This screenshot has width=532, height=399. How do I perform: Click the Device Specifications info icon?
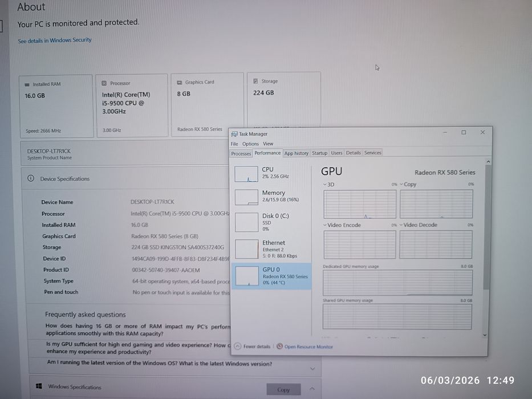click(x=31, y=178)
